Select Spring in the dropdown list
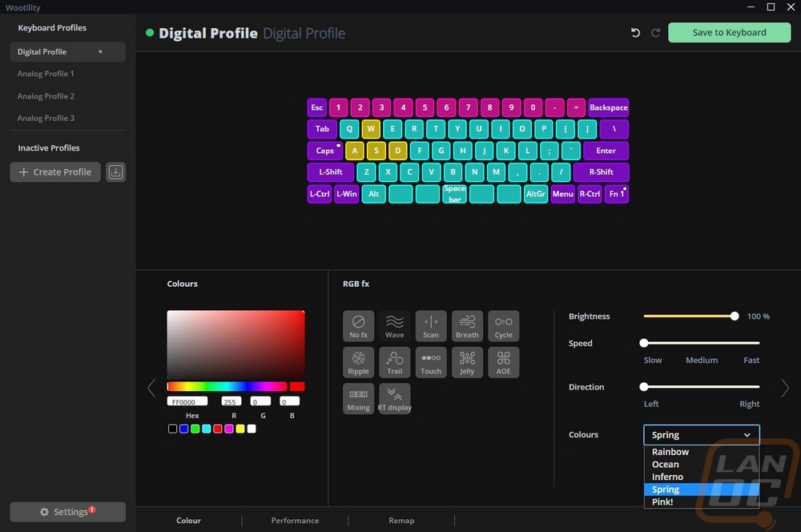801x532 pixels. click(x=702, y=489)
